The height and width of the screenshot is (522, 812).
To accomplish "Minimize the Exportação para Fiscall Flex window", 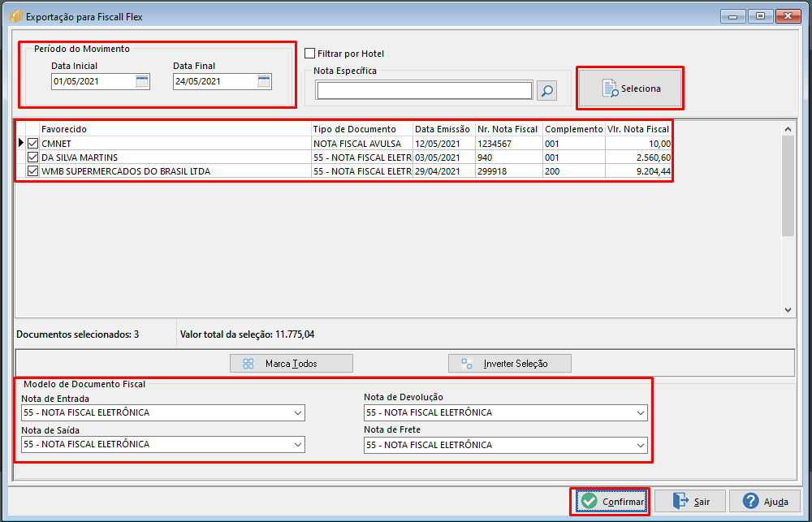I will pyautogui.click(x=732, y=16).
